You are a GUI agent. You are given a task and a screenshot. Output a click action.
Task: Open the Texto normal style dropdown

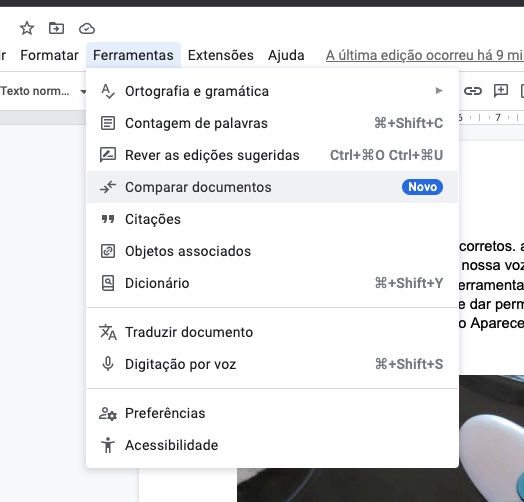pyautogui.click(x=43, y=91)
